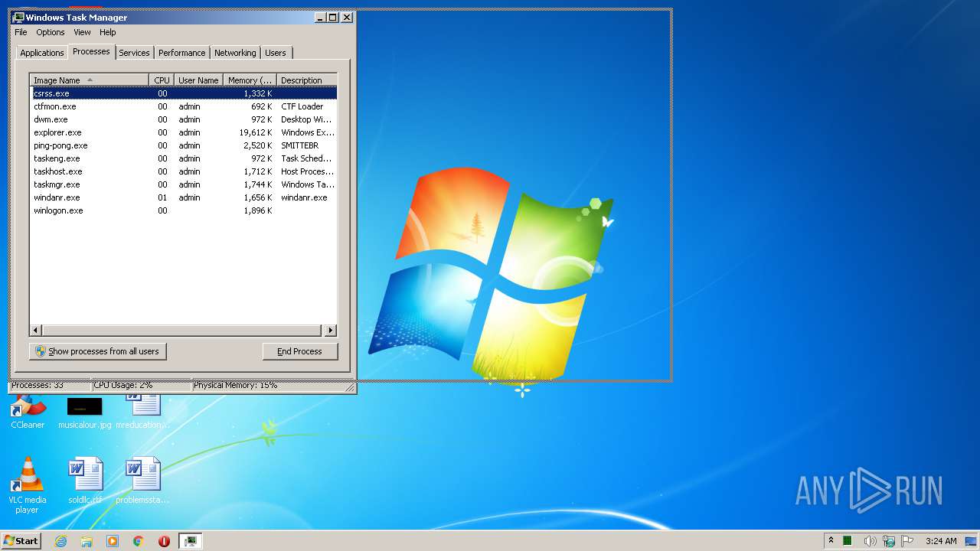Click the 19,612 K memory value
Image resolution: width=980 pixels, height=551 pixels.
tap(255, 132)
